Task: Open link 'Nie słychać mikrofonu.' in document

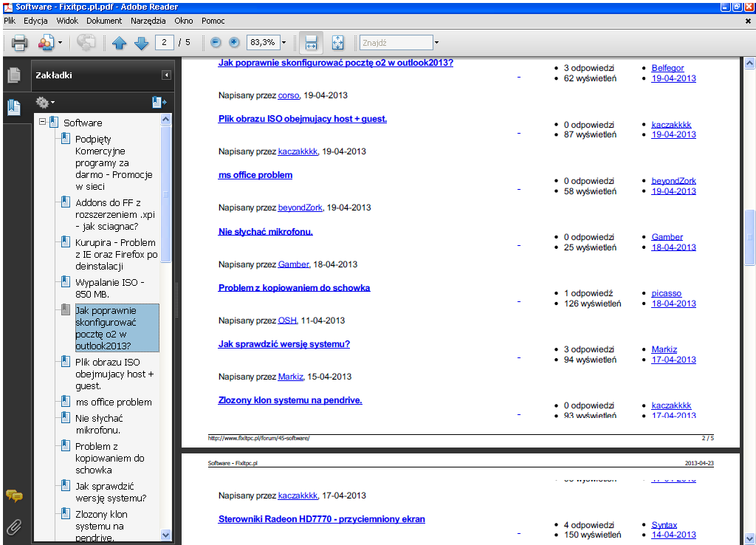Action: 265,231
